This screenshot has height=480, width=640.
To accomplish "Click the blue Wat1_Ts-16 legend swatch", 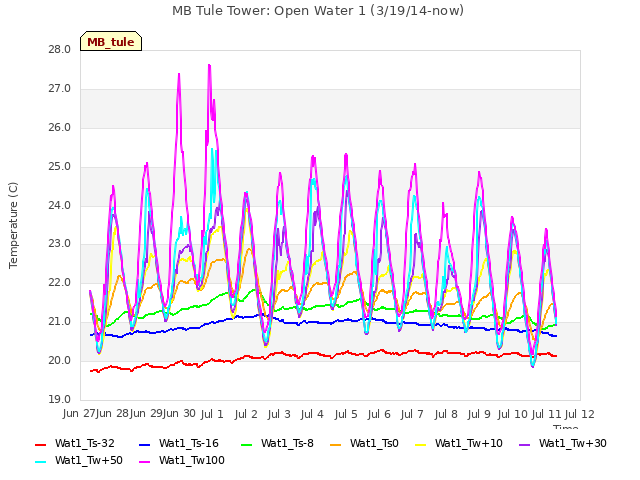I will (145, 444).
